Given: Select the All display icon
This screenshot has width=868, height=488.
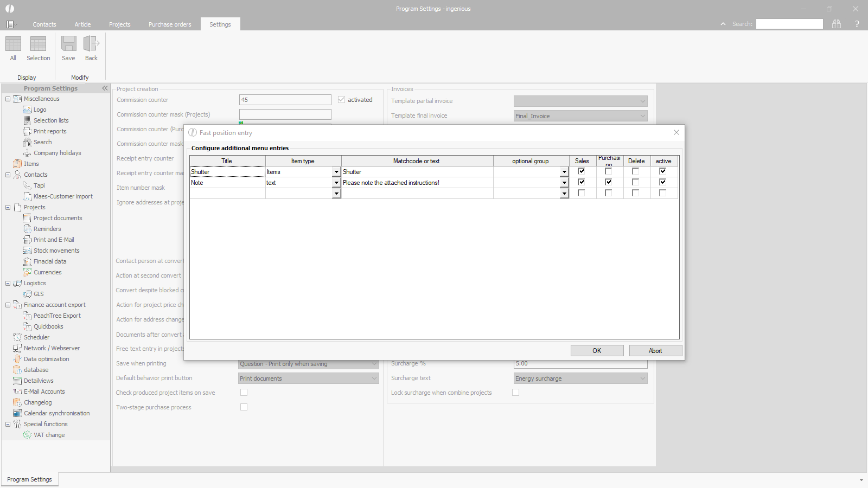Looking at the screenshot, I should tap(13, 44).
